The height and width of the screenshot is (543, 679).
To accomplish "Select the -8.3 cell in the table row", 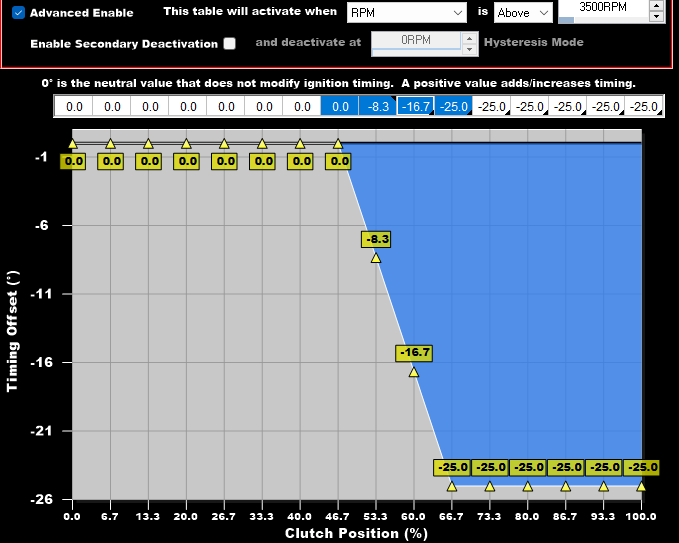I will coord(377,106).
